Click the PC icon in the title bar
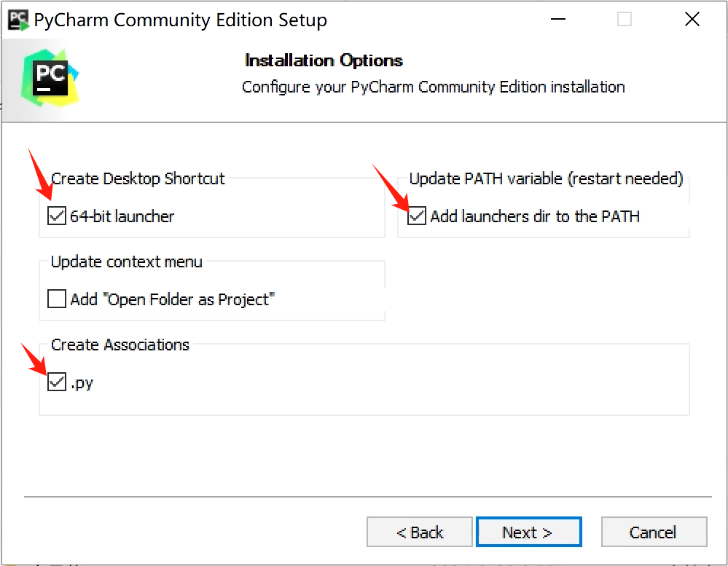This screenshot has width=728, height=566. tap(17, 19)
